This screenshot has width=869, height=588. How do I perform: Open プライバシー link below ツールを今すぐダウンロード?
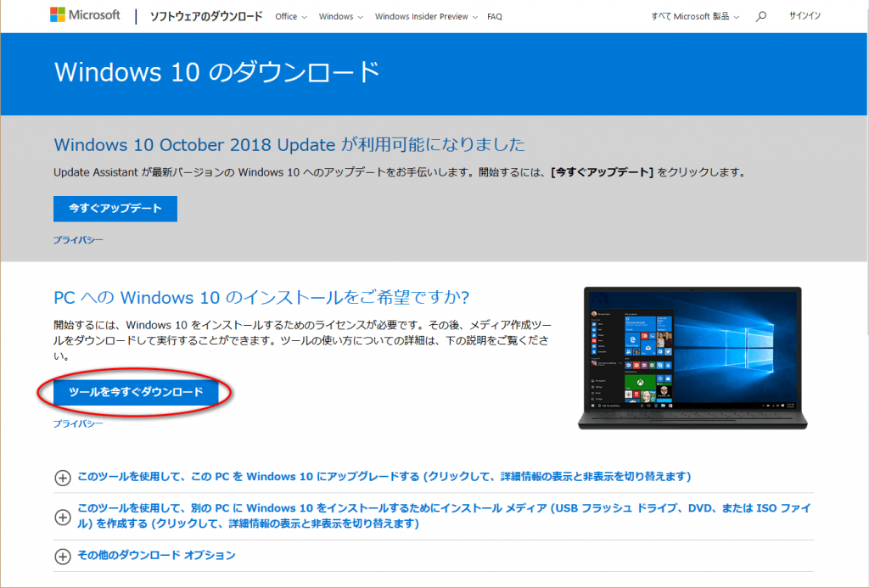78,423
